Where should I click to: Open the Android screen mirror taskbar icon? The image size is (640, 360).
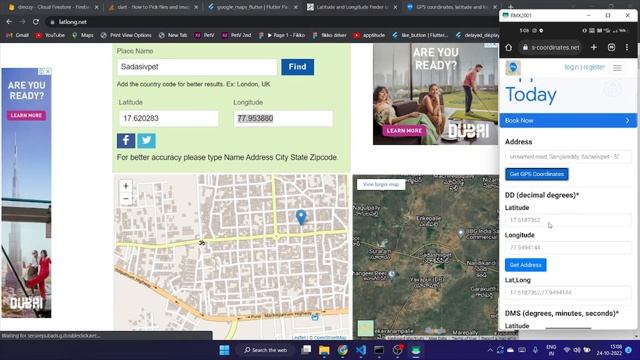416,350
